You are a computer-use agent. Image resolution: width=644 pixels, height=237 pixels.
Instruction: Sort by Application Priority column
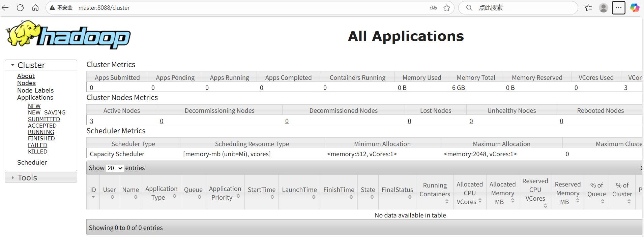point(225,192)
